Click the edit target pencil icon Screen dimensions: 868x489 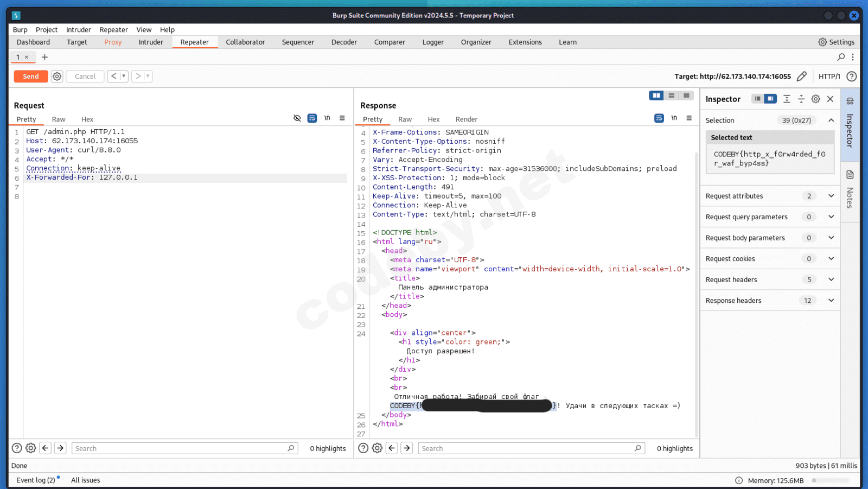pyautogui.click(x=802, y=77)
